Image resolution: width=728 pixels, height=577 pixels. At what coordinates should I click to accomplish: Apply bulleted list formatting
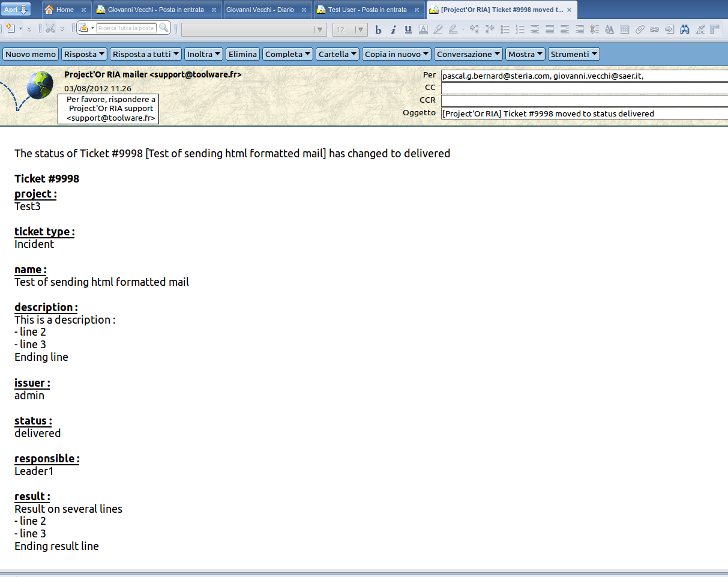(505, 29)
